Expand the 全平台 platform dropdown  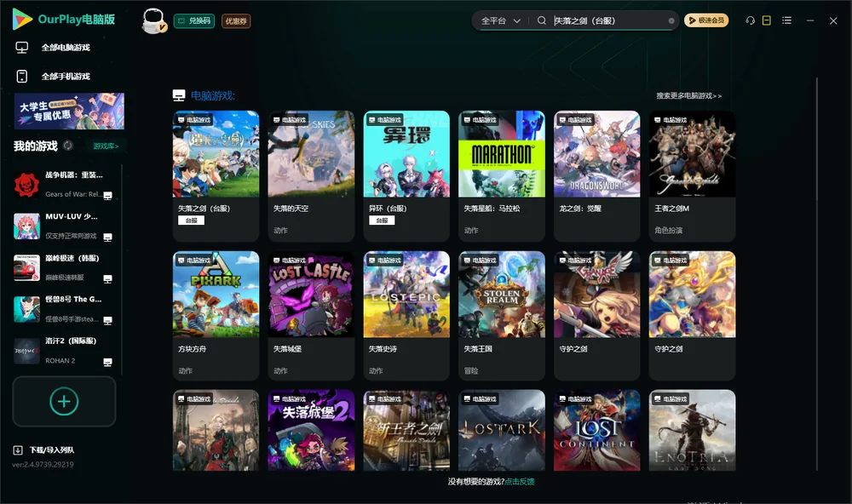pyautogui.click(x=501, y=20)
